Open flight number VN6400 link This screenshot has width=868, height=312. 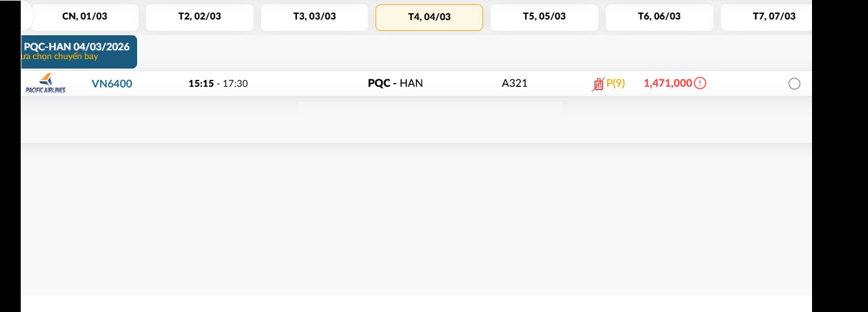click(x=112, y=83)
